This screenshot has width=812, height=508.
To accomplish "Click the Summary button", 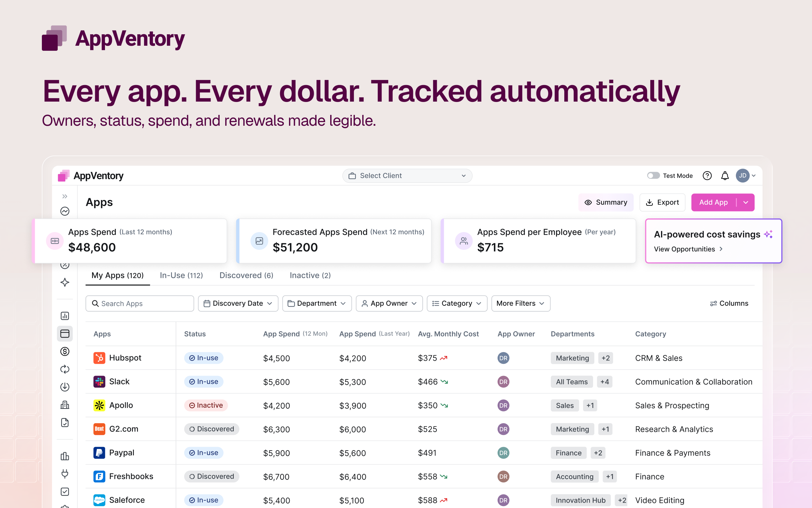I will pos(606,202).
